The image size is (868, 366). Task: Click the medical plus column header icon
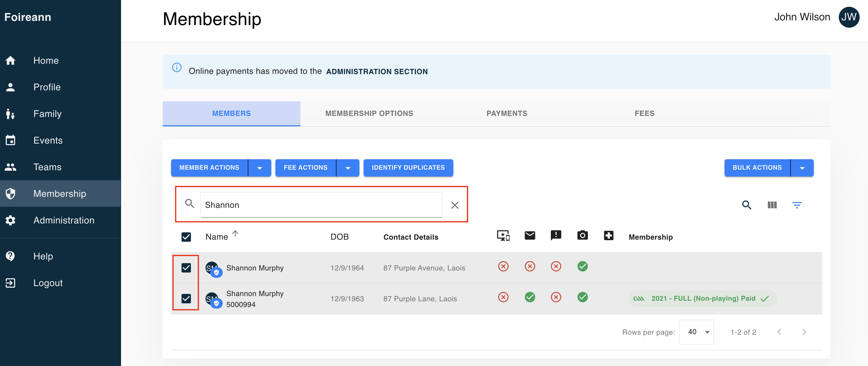608,235
